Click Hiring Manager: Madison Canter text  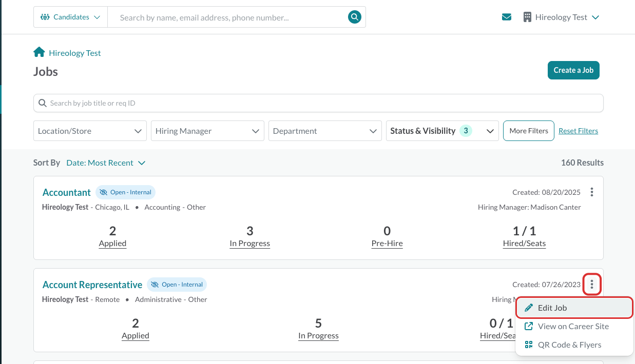[x=529, y=207]
